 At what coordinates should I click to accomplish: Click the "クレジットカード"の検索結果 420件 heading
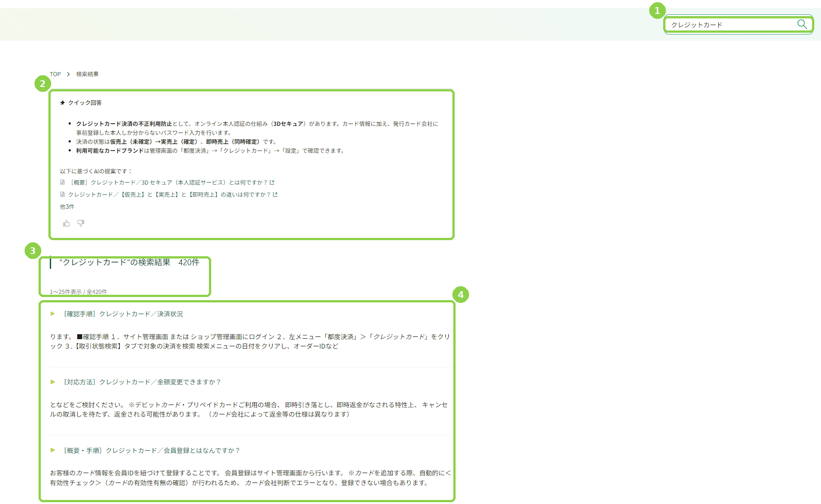(129, 262)
